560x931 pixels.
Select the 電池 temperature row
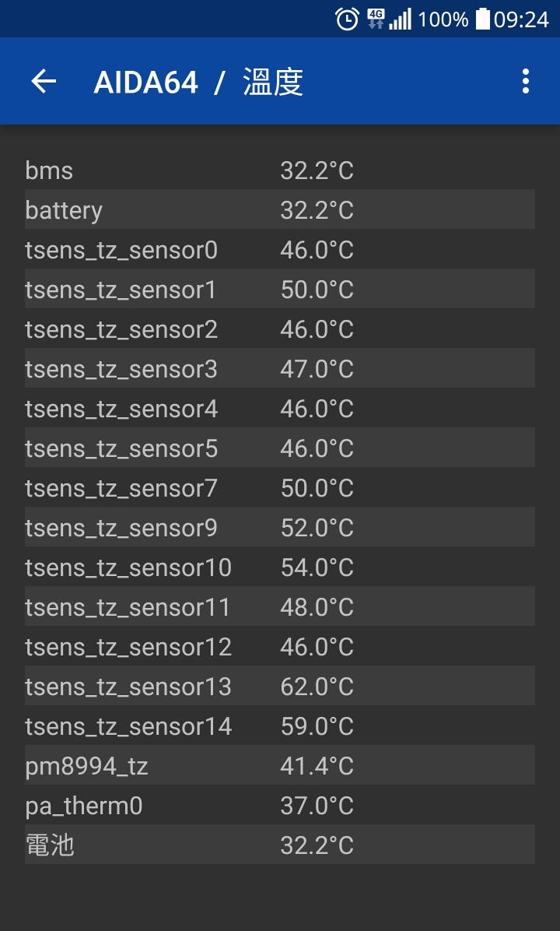[x=280, y=845]
